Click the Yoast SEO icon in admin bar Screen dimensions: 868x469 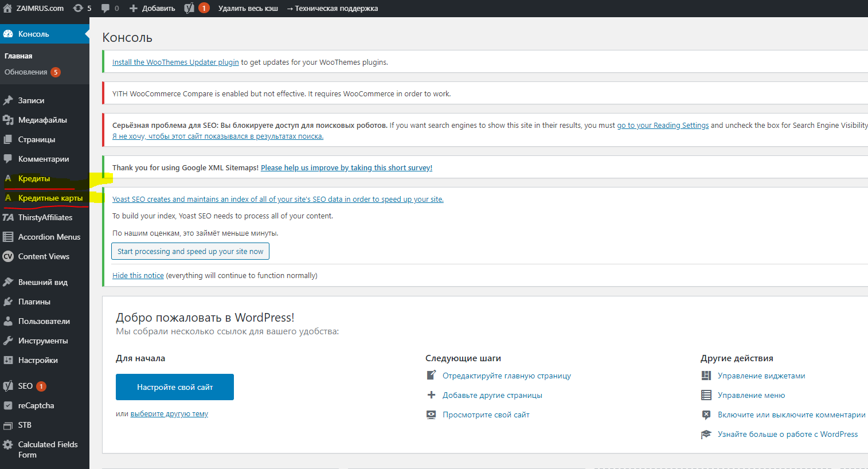[189, 9]
